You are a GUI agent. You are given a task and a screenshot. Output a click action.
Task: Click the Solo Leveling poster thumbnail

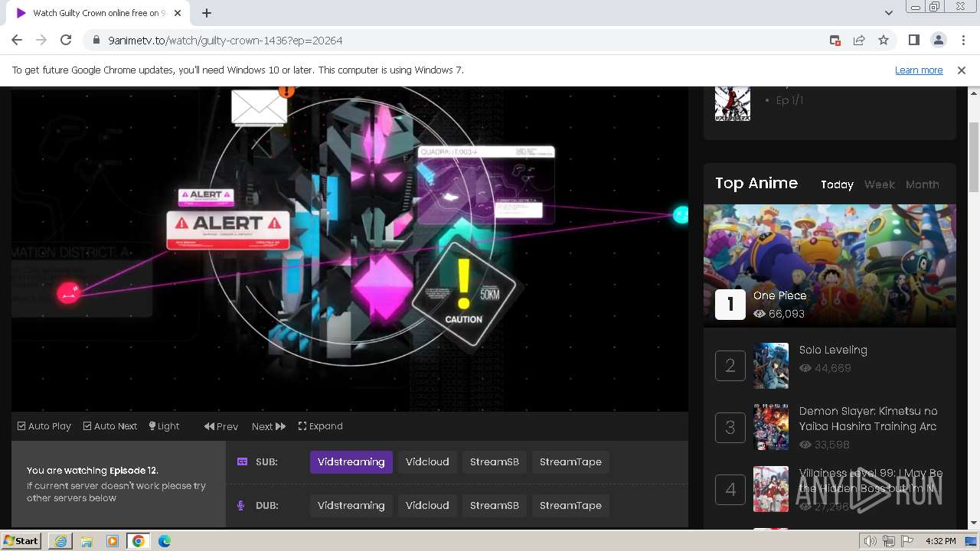click(771, 366)
